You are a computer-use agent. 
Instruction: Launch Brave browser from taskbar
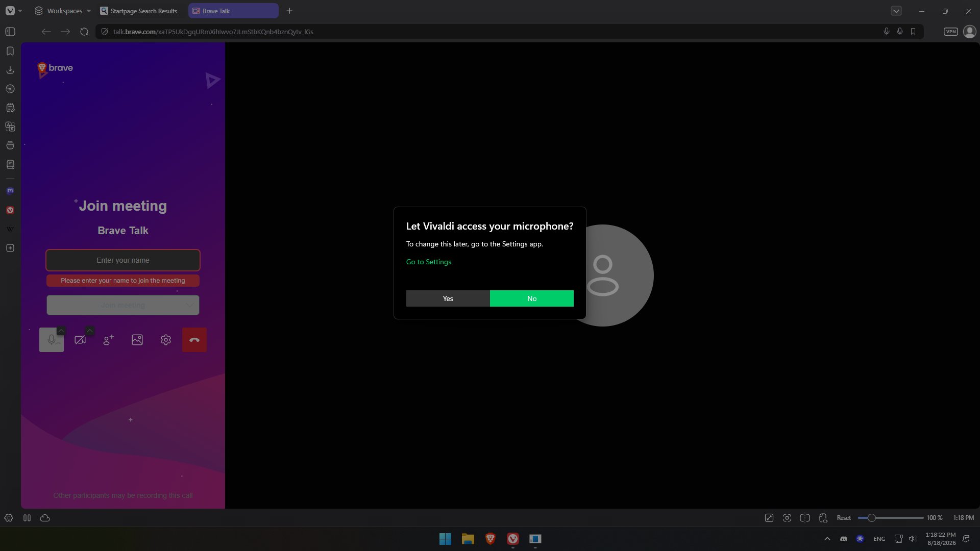(x=491, y=539)
